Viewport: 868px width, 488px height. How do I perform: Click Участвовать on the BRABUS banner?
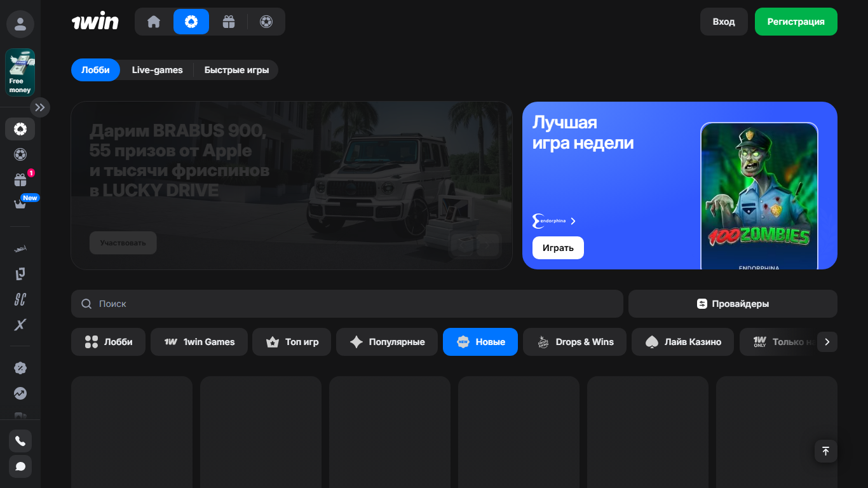[x=123, y=243]
